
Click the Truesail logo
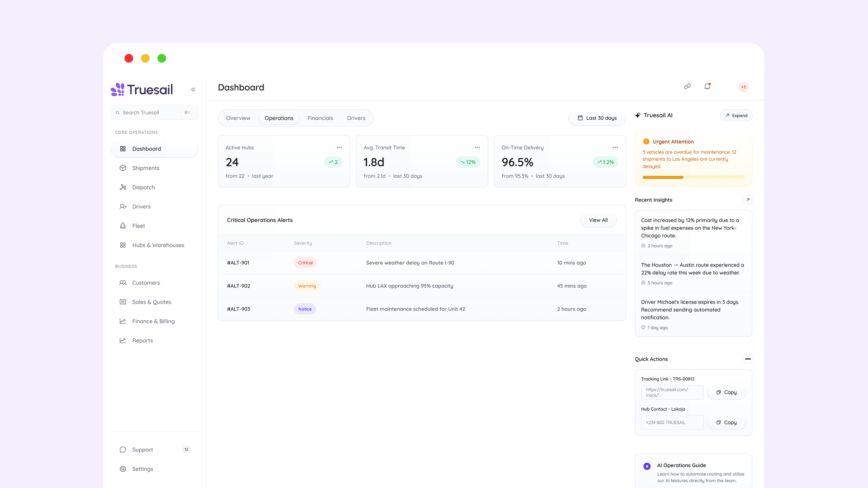(142, 89)
